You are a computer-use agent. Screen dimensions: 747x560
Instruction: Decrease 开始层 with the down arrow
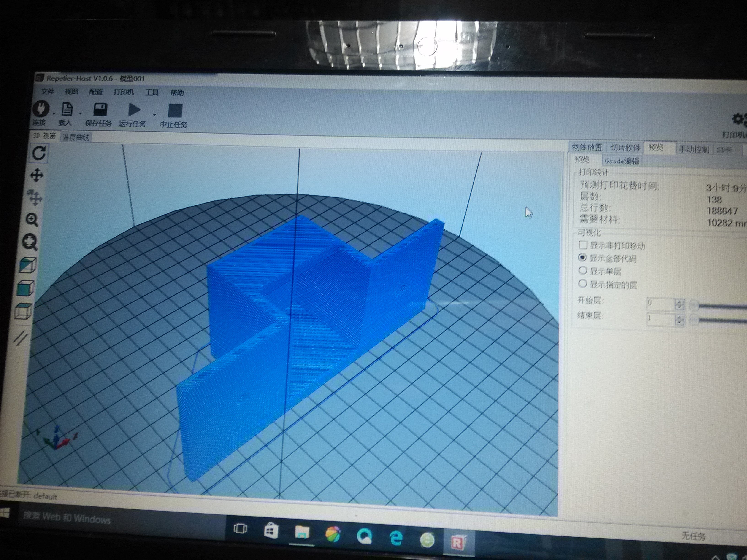(x=679, y=307)
